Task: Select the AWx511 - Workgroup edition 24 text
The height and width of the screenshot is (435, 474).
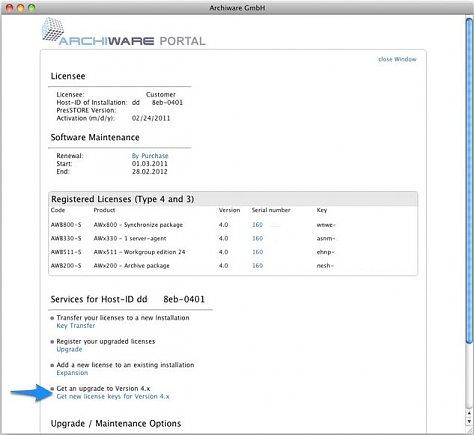Action: tap(139, 252)
